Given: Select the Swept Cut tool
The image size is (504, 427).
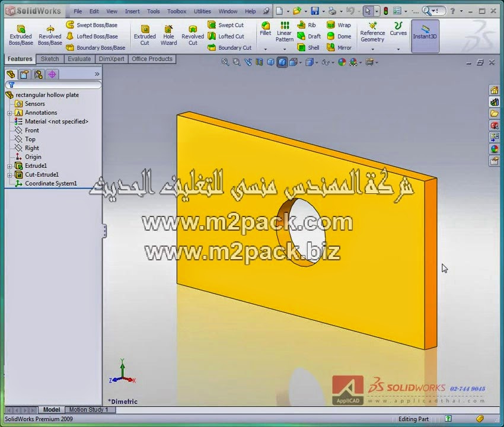Looking at the screenshot, I should pyautogui.click(x=226, y=25).
